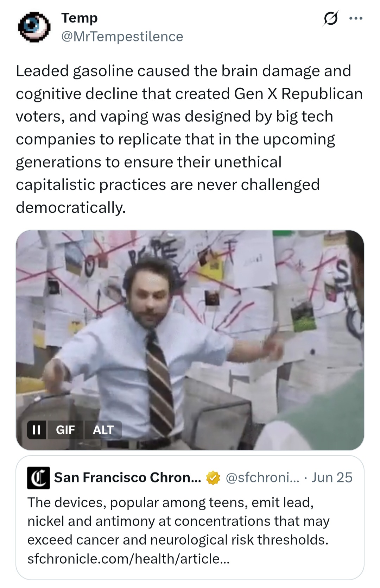The width and height of the screenshot is (380, 588).
Task: Open the San Francisco Chronicle logo avatar
Action: (38, 478)
